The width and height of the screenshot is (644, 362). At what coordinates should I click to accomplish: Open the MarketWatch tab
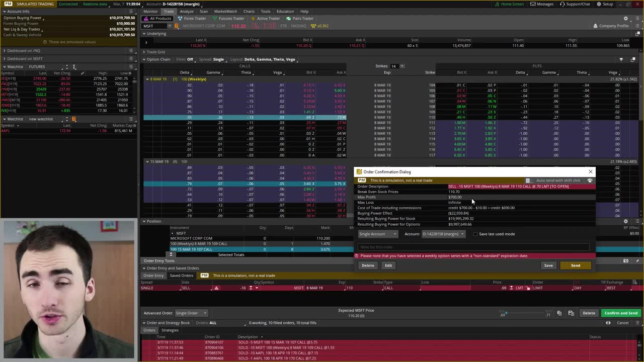pos(225,11)
